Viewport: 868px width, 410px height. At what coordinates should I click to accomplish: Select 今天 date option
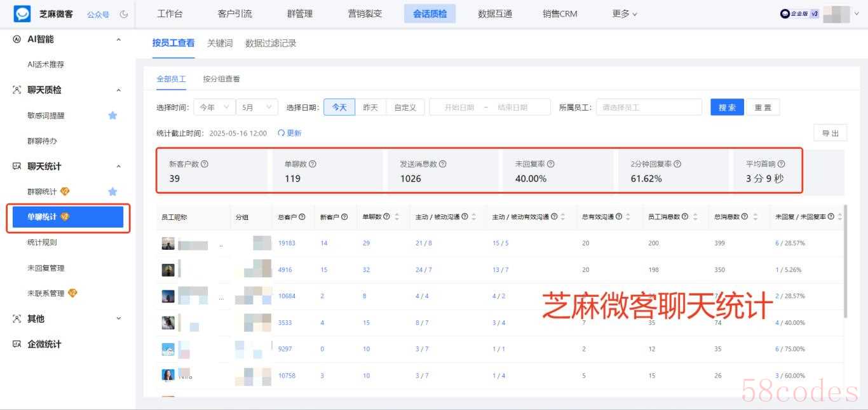[339, 107]
